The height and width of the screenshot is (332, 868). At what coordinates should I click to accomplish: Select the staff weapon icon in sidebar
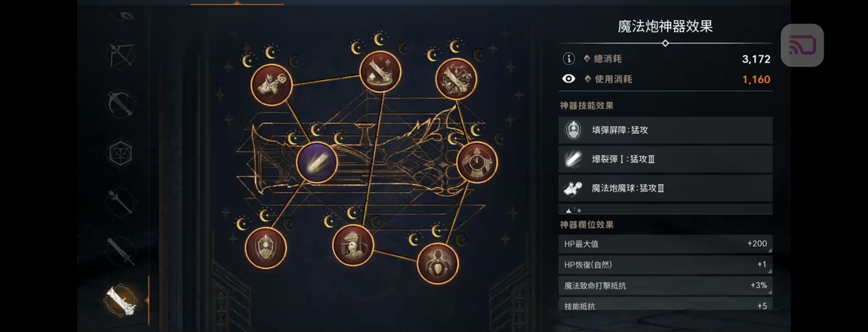(121, 201)
